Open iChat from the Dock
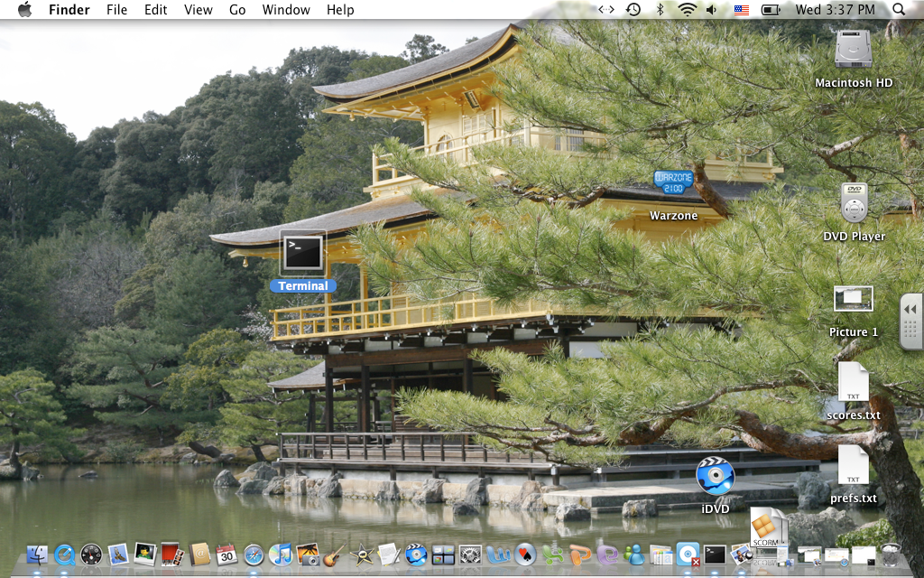The height and width of the screenshot is (578, 924). click(x=634, y=556)
